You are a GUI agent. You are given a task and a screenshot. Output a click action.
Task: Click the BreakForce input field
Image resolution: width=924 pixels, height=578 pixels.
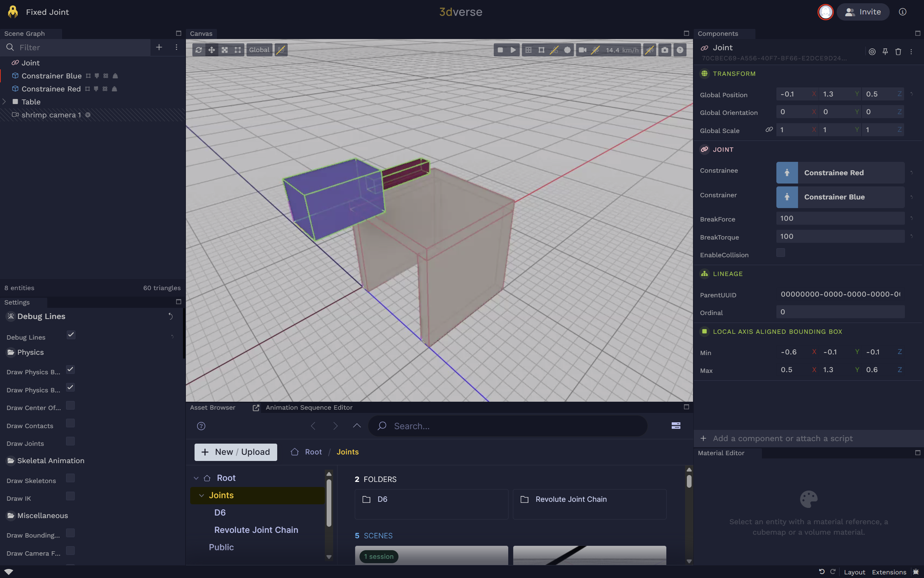pos(840,218)
